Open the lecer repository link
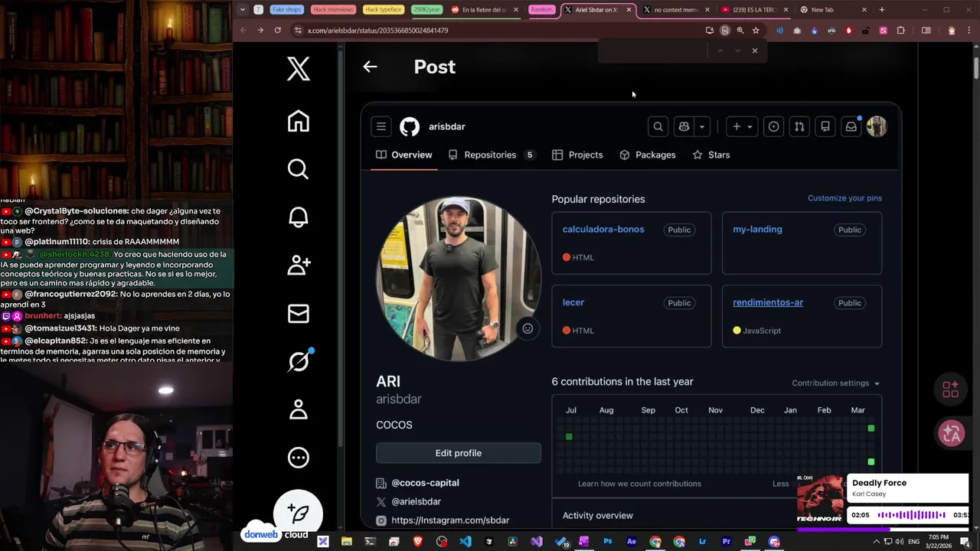 pyautogui.click(x=573, y=302)
